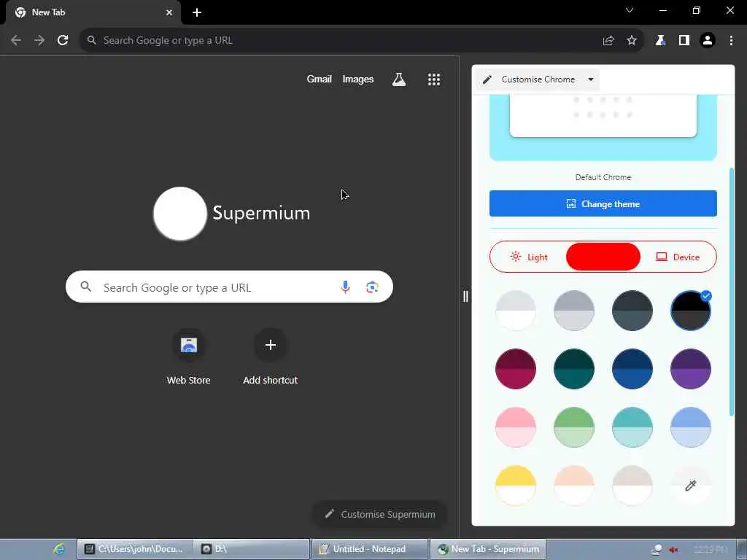Screen dimensions: 747x560
Task: Start voice search with microphone
Action: (x=345, y=287)
